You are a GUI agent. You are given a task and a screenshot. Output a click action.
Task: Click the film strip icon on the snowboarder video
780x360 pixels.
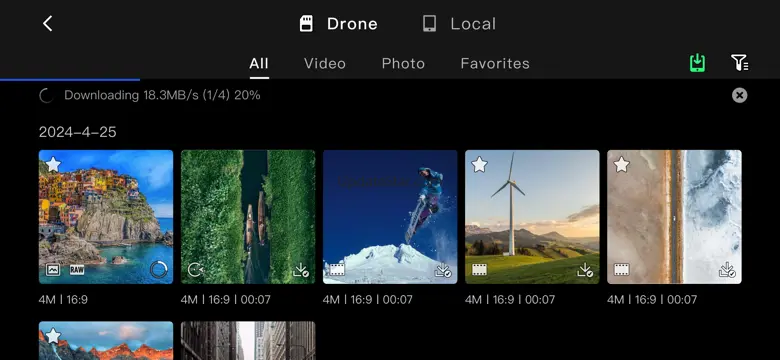click(337, 270)
